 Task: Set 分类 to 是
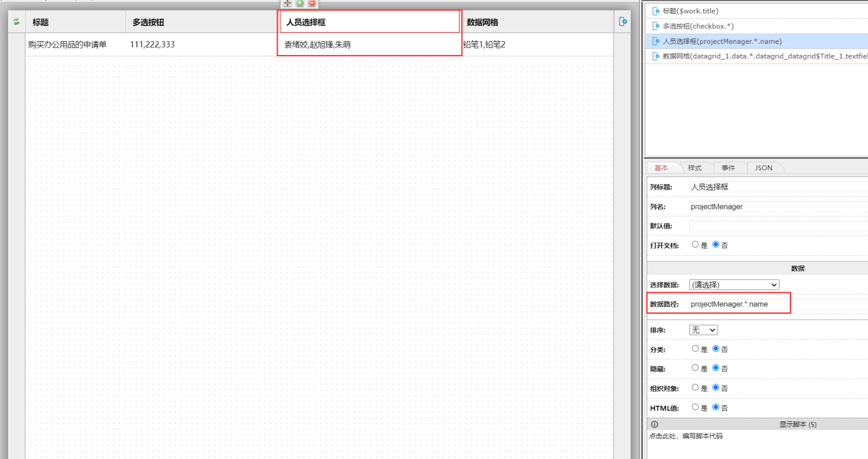[x=695, y=349]
